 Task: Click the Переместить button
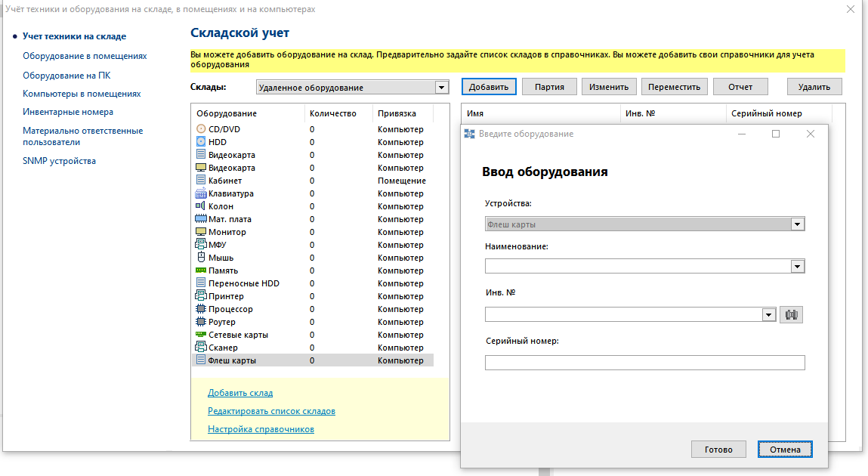(x=675, y=87)
